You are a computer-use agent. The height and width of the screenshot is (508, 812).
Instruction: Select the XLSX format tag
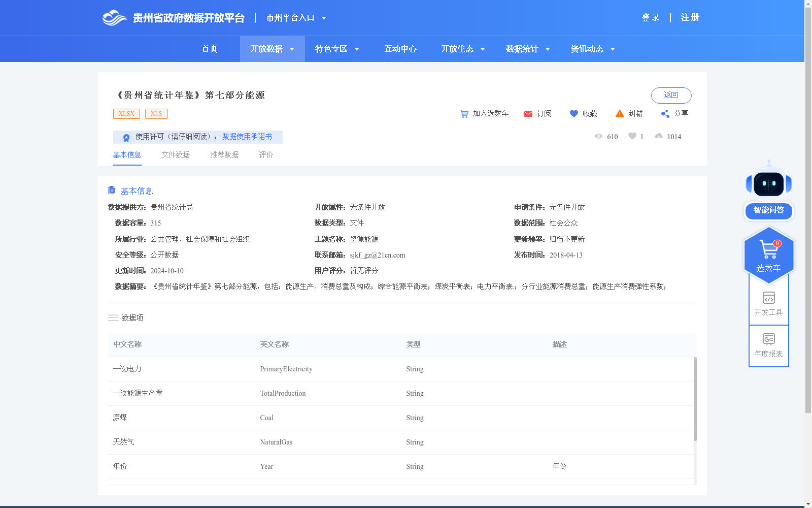point(126,113)
